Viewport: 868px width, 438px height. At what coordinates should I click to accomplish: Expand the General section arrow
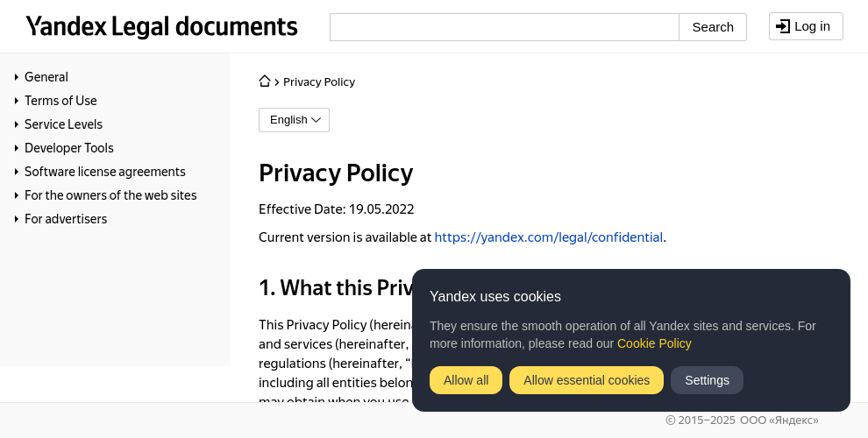pyautogui.click(x=17, y=77)
